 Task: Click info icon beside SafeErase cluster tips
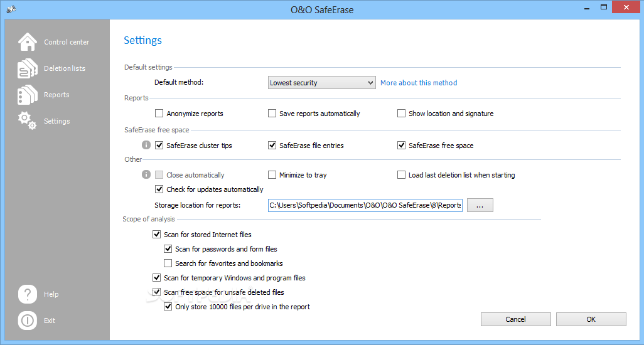point(146,145)
